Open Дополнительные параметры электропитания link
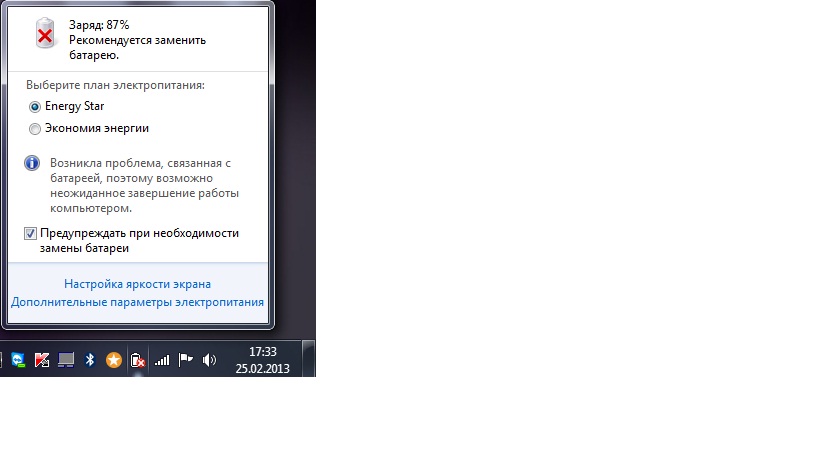The image size is (819, 460). 137,302
